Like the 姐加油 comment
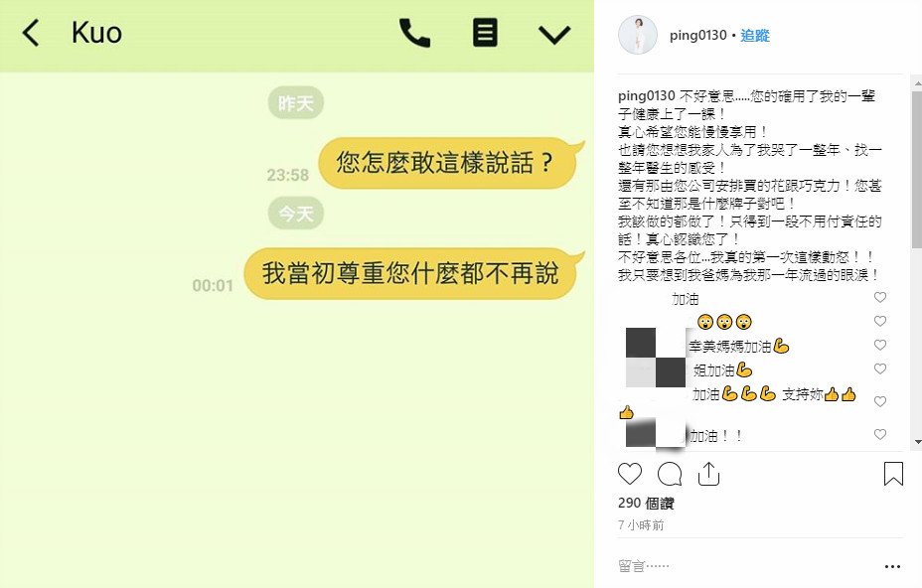 (x=880, y=368)
